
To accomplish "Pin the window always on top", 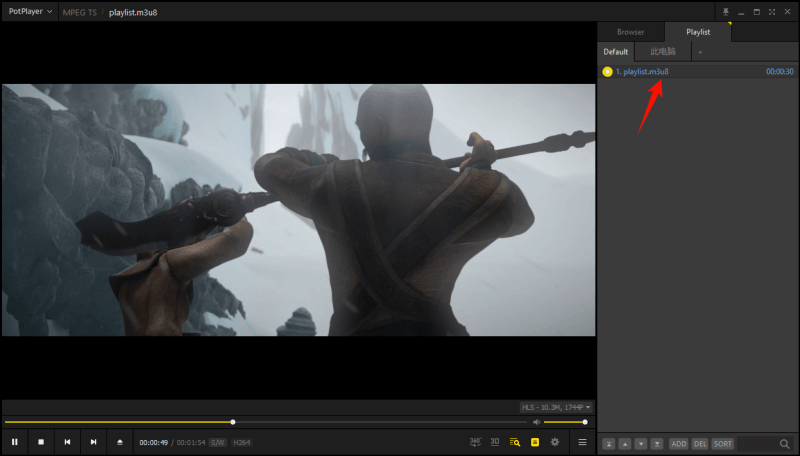I will (x=726, y=12).
